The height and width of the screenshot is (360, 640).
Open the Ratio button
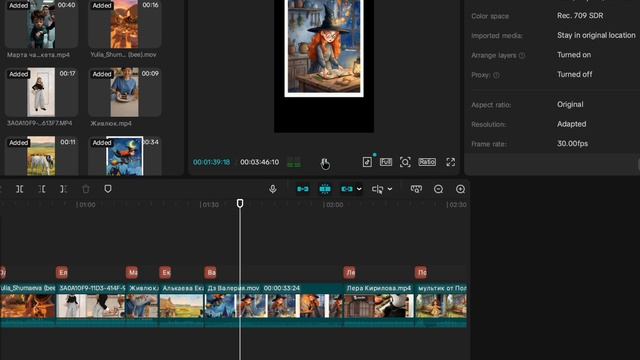pos(427,162)
